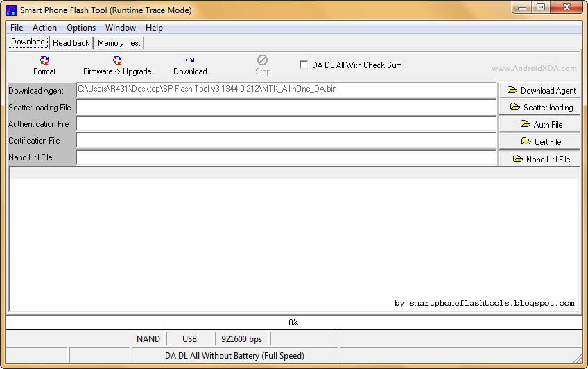Image resolution: width=588 pixels, height=369 pixels.
Task: Enable DA DL All With Check Sum
Action: coord(304,65)
